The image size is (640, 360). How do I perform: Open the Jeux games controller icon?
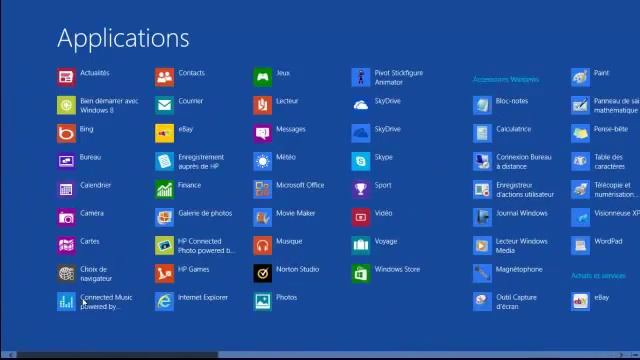pyautogui.click(x=262, y=77)
